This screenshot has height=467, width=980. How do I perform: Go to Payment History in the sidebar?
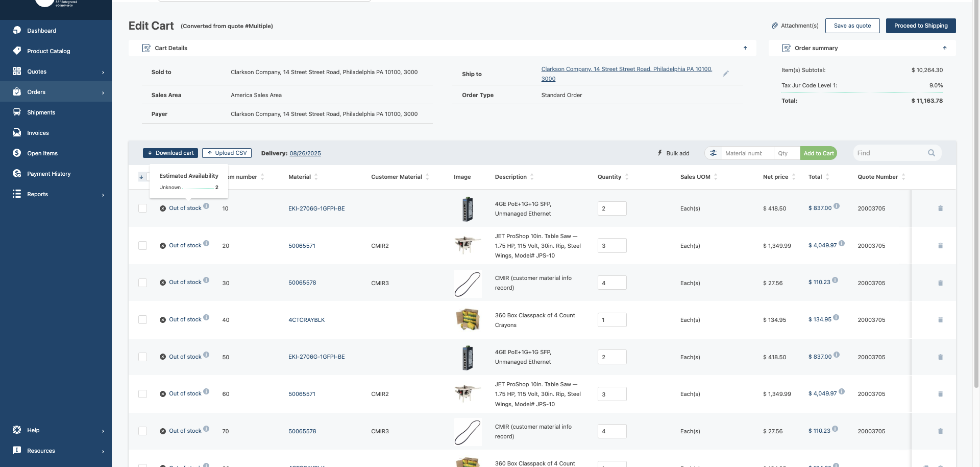[x=48, y=174]
